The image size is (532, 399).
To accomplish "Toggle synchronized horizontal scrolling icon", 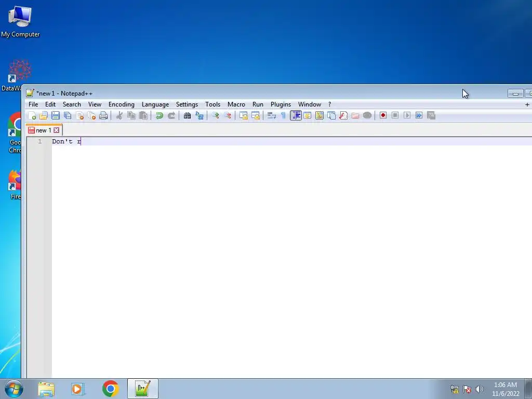I will pyautogui.click(x=256, y=115).
